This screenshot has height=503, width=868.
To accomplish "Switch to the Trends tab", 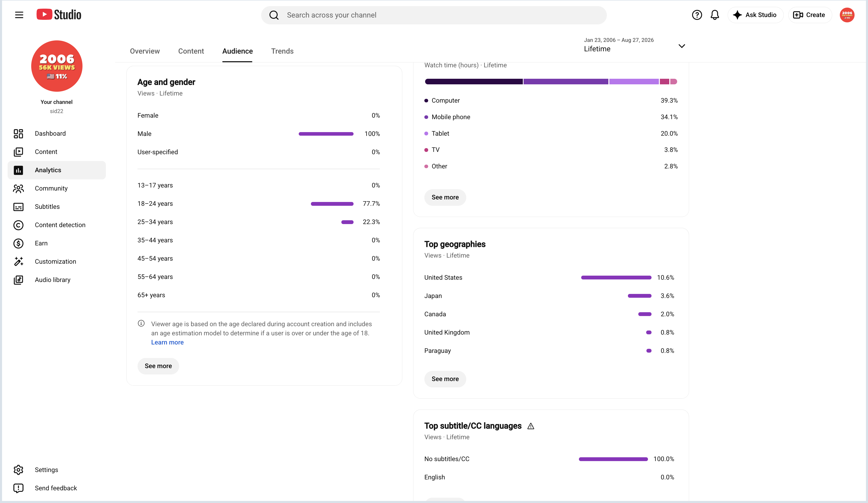I will (282, 51).
